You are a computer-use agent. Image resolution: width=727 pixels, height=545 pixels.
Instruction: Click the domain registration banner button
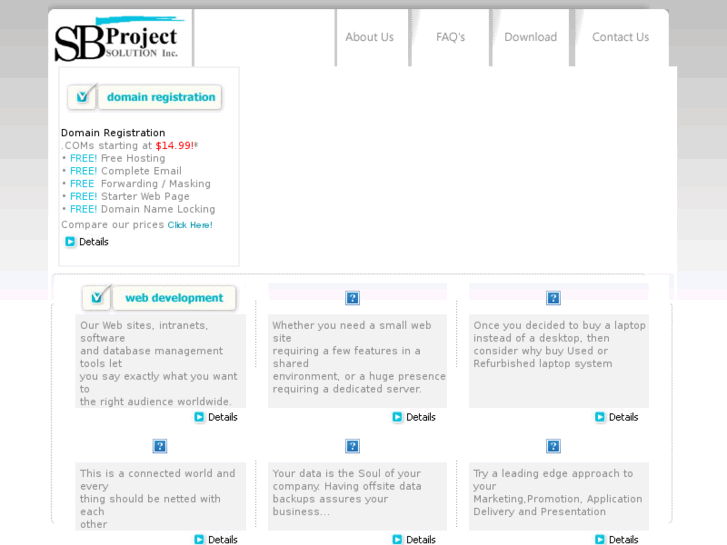[160, 97]
